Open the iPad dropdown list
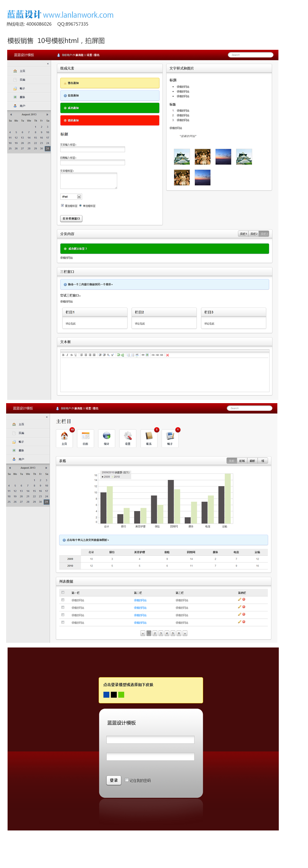308x868 pixels. 79,197
